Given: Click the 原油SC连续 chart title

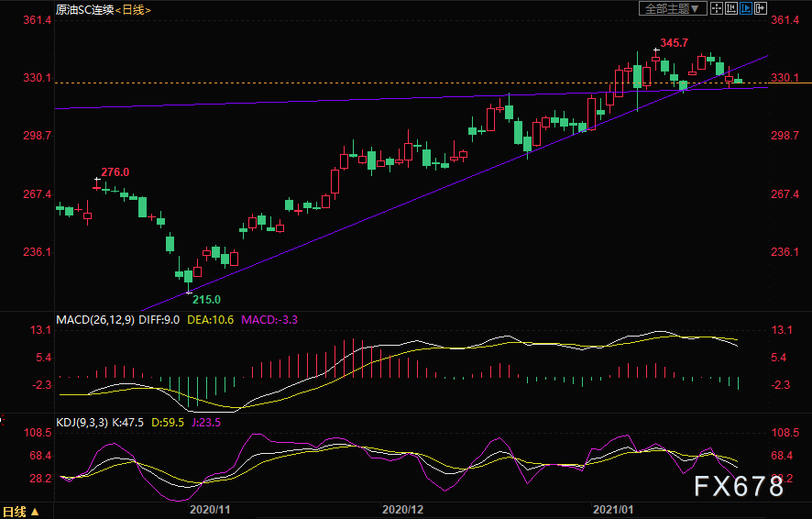Looking at the screenshot, I should click(x=85, y=9).
